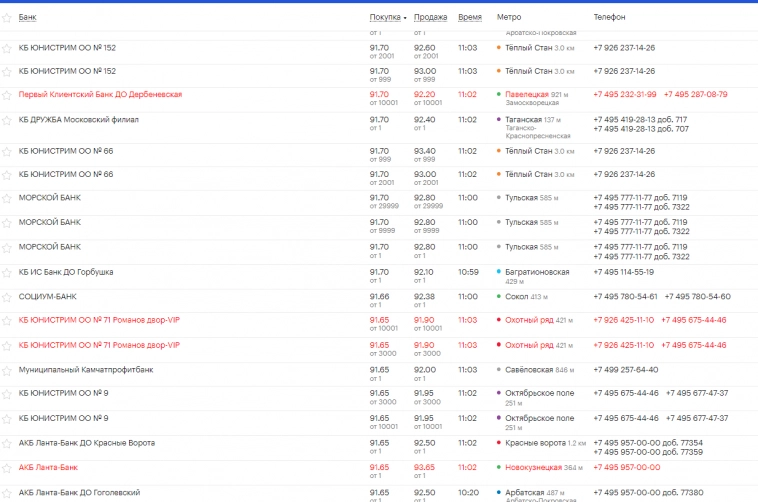Sort table by Продажа column
This screenshot has height=502, width=758.
430,17
